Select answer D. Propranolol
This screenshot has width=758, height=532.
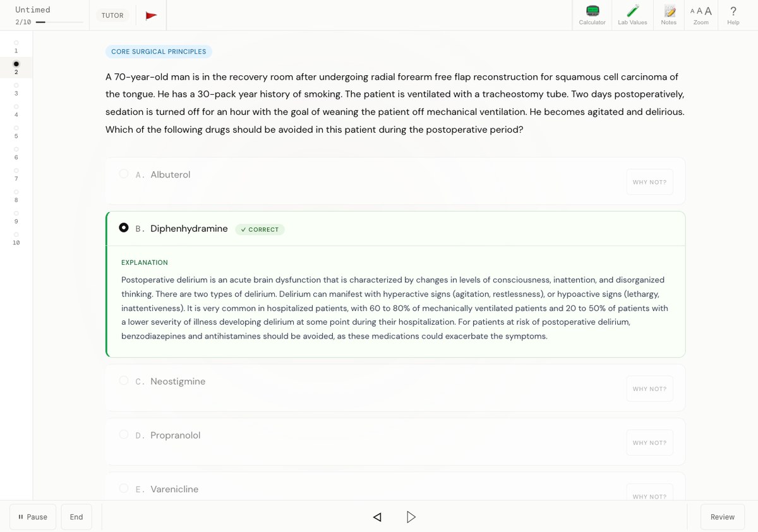pos(395,441)
